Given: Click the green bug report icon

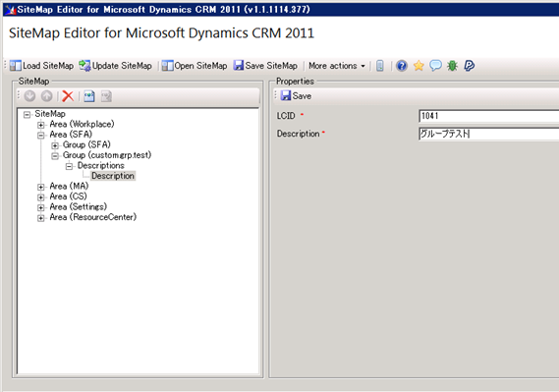Looking at the screenshot, I should (452, 66).
